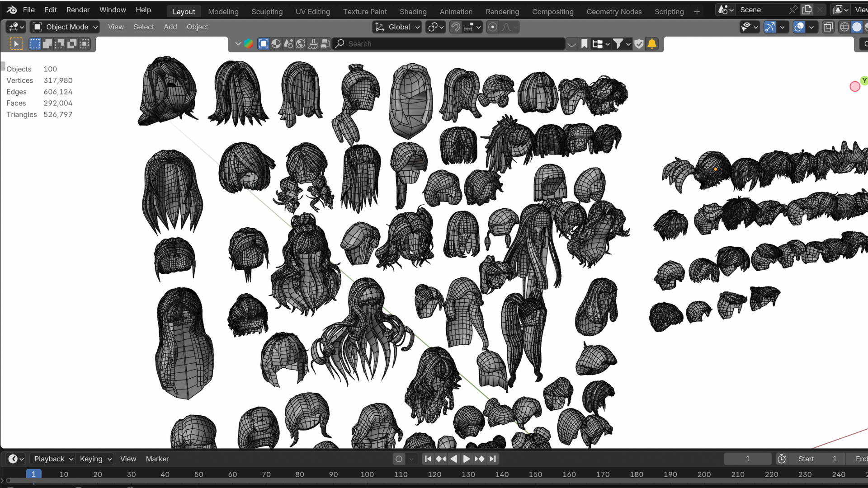Click the Scene name field

click(763, 10)
